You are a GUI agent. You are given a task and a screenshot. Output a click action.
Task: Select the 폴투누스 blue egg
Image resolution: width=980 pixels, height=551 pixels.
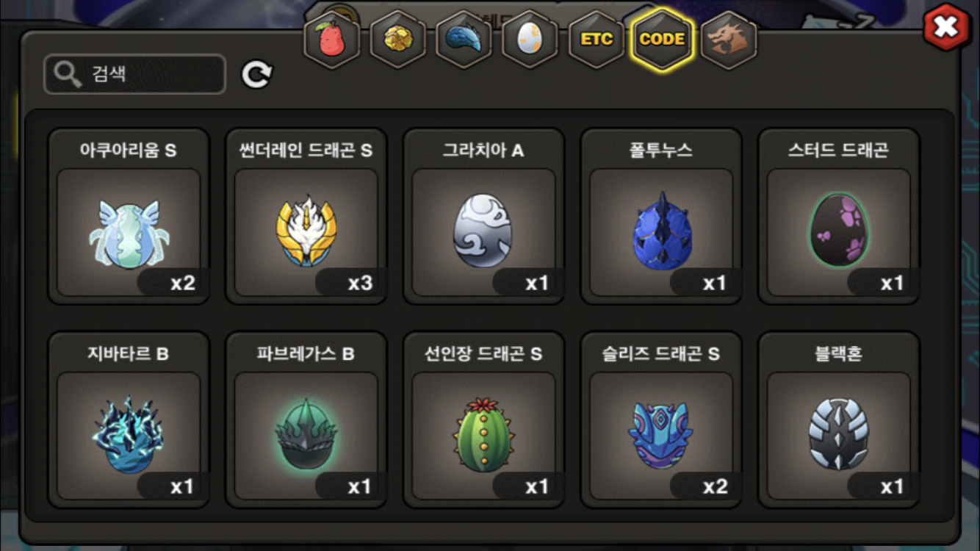pyautogui.click(x=661, y=216)
